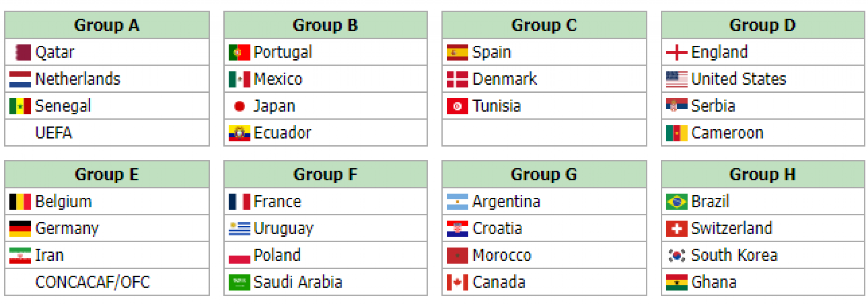Click the South Korea flag icon
The width and height of the screenshot is (868, 304).
pyautogui.click(x=676, y=255)
